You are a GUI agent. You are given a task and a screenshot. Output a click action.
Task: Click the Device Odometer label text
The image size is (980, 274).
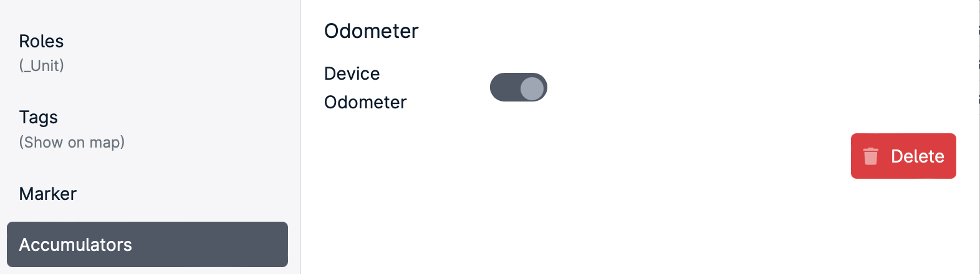click(x=365, y=88)
